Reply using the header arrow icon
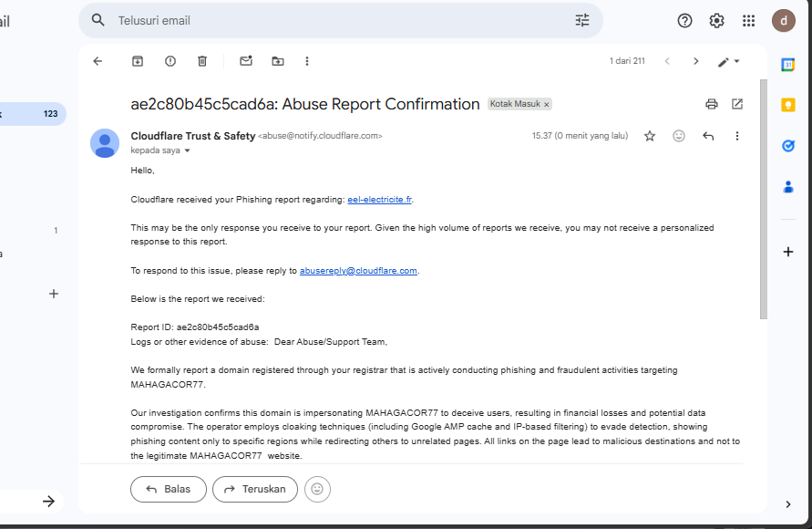This screenshot has width=812, height=529. (708, 136)
